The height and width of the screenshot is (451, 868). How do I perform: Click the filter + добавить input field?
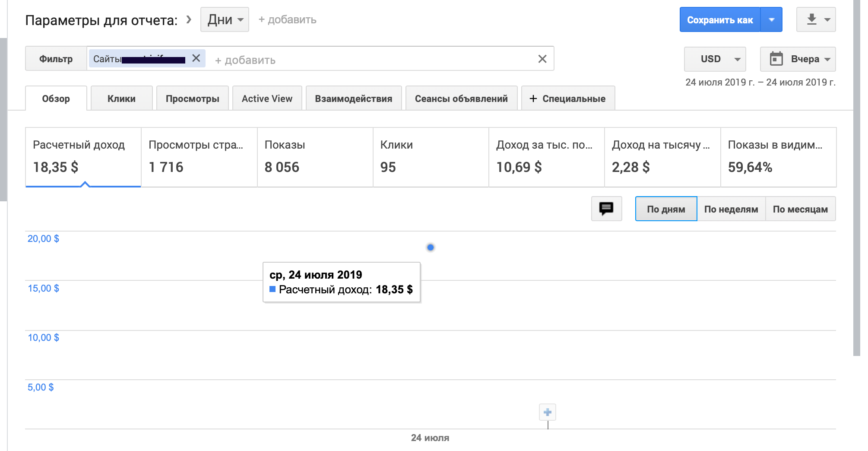click(x=245, y=60)
